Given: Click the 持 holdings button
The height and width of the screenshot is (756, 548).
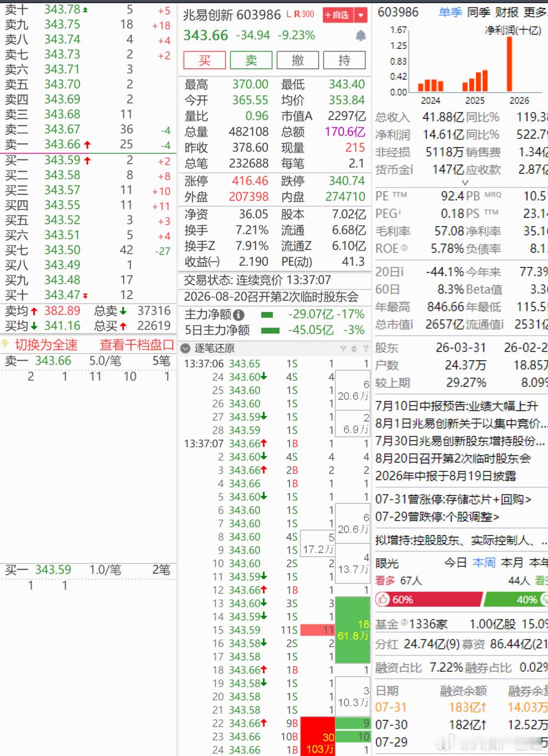Looking at the screenshot, I should point(344,60).
